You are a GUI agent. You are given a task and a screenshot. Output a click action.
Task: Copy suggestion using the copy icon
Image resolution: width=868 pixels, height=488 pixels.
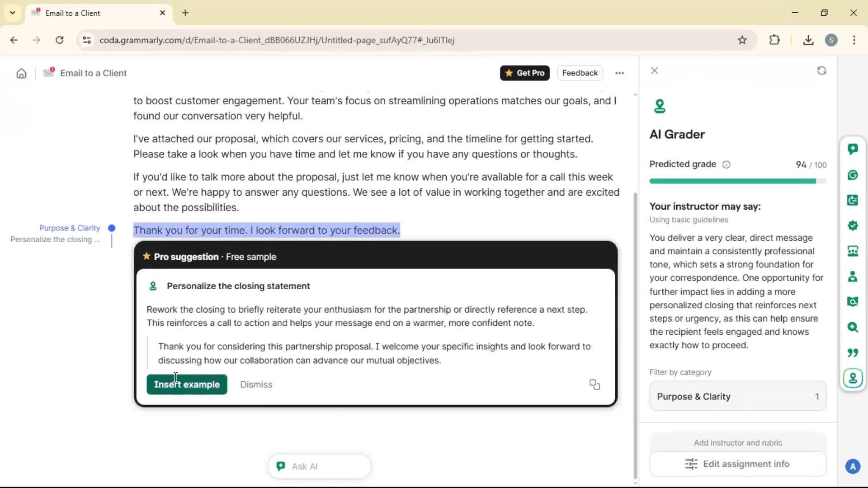pyautogui.click(x=594, y=385)
